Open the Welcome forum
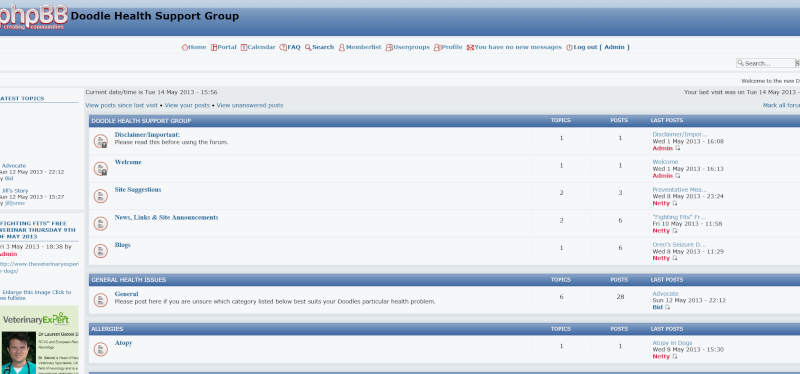 [x=128, y=162]
